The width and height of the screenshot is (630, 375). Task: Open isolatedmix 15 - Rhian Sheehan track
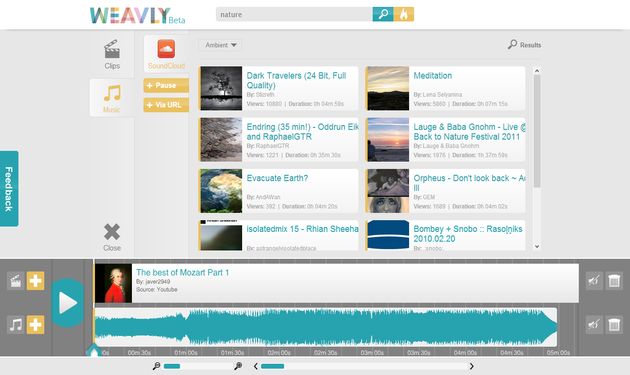click(x=302, y=229)
